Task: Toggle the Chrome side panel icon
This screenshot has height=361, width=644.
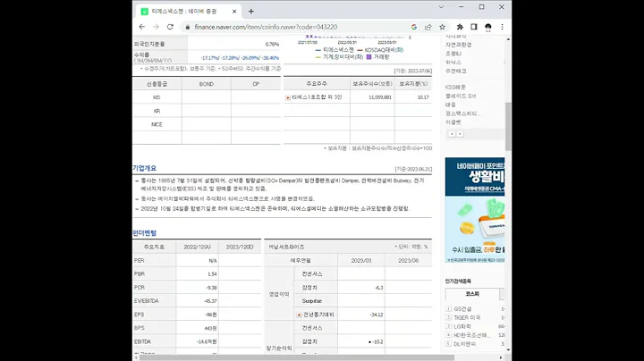Action: pos(474,27)
